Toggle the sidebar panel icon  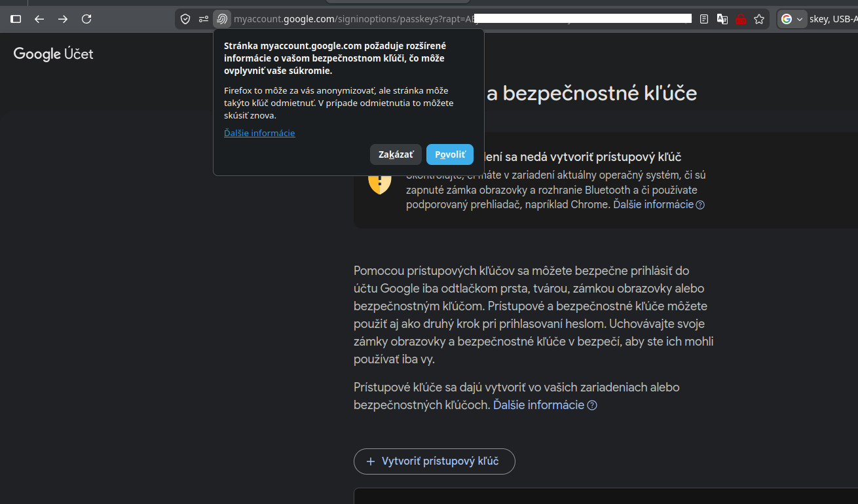point(16,19)
